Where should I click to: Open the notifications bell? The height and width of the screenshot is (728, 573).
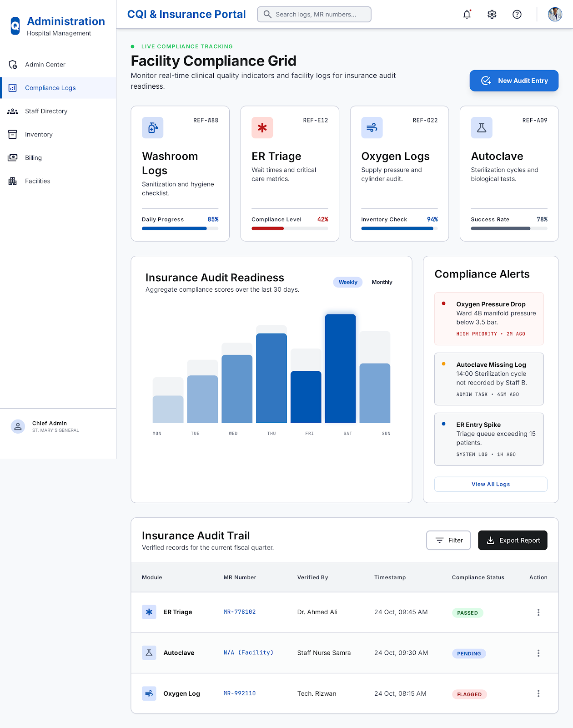click(x=467, y=15)
